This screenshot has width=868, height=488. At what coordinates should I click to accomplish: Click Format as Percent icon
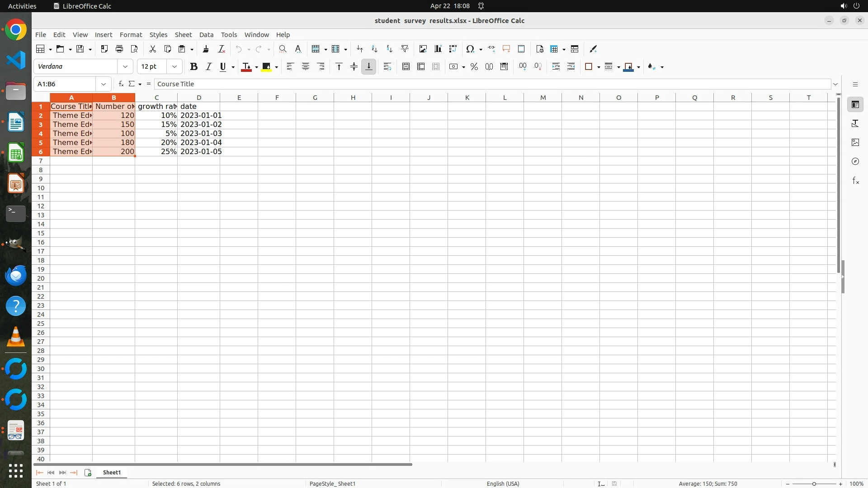pos(474,67)
